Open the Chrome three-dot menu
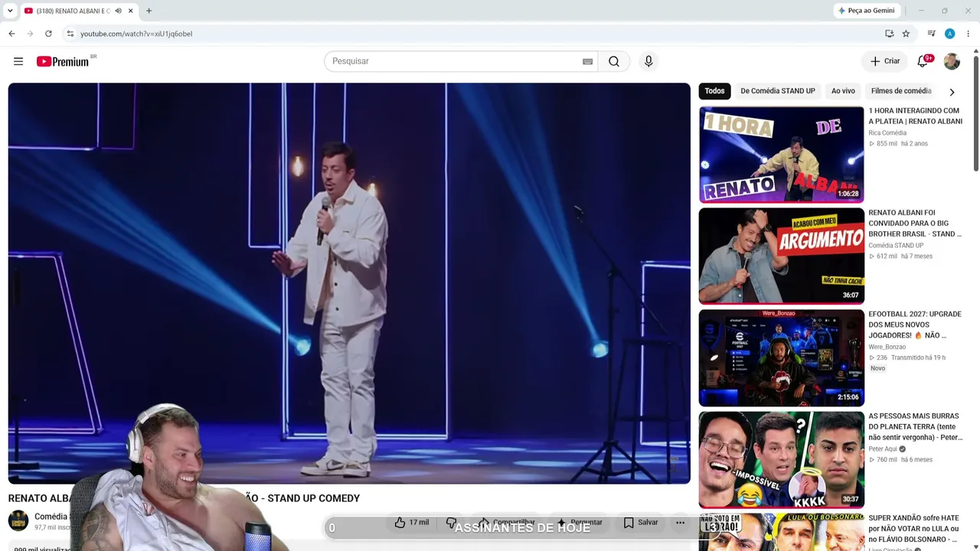 pos(969,34)
